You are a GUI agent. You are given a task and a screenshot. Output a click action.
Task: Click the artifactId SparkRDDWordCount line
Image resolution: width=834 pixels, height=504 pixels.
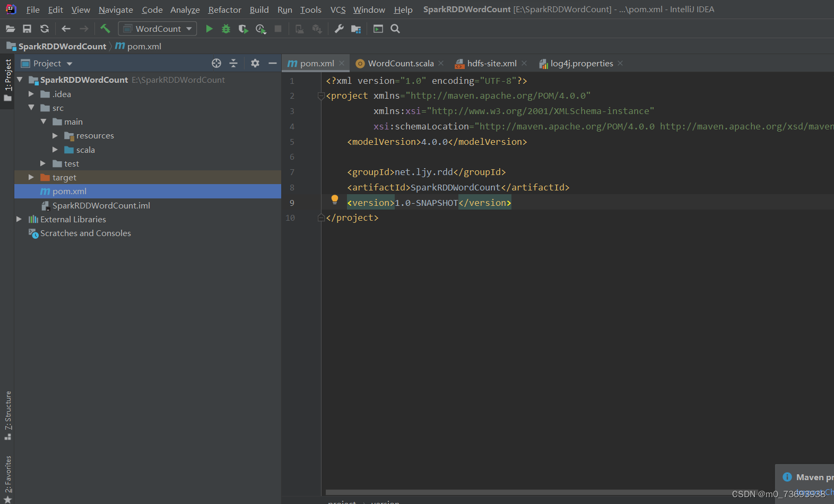pos(458,187)
